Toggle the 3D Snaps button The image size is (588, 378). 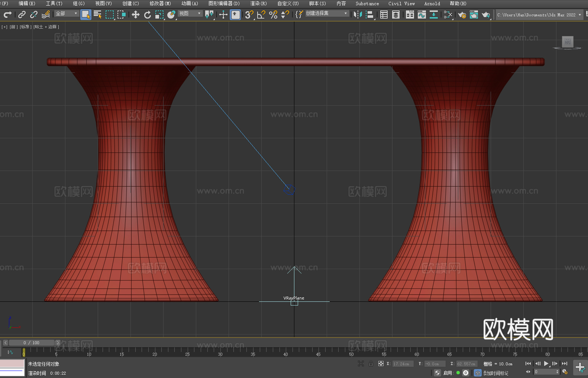coord(249,14)
